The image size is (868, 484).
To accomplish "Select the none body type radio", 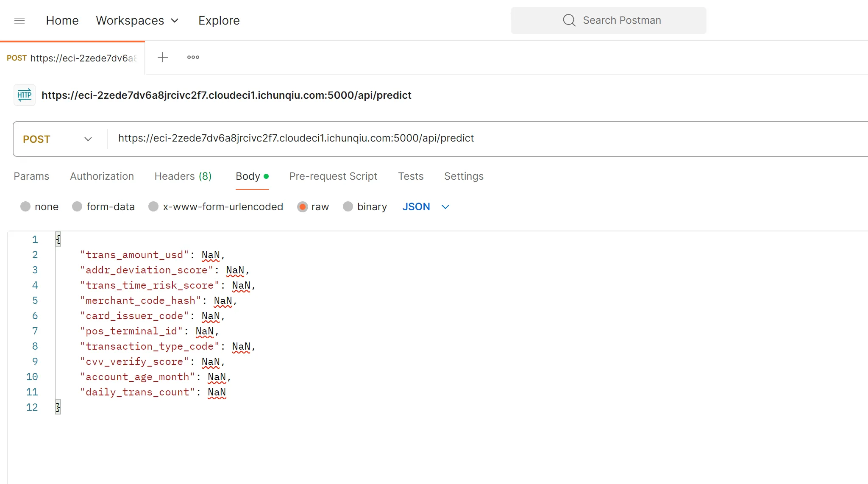I will coord(25,206).
